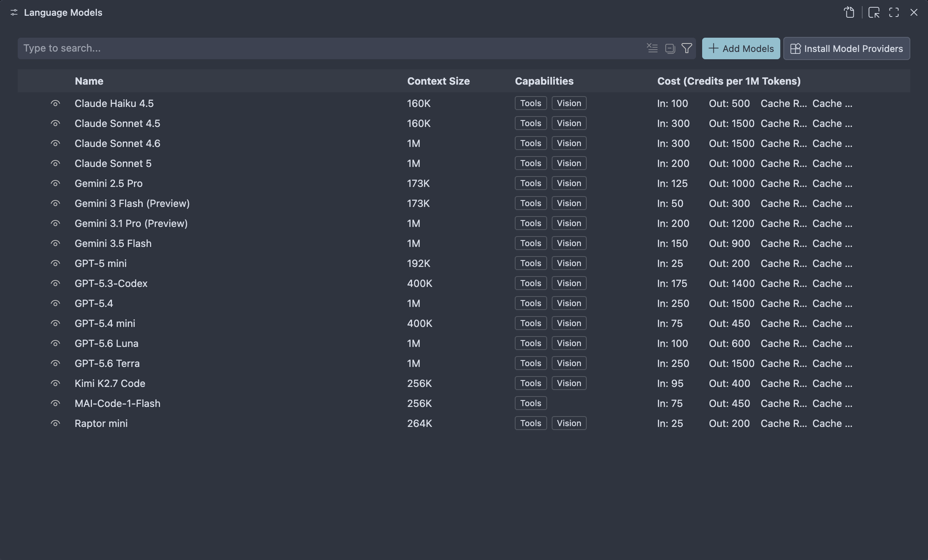Select the Claude Haiku 4.5 row name
Screen dimensions: 928x560
pos(114,103)
